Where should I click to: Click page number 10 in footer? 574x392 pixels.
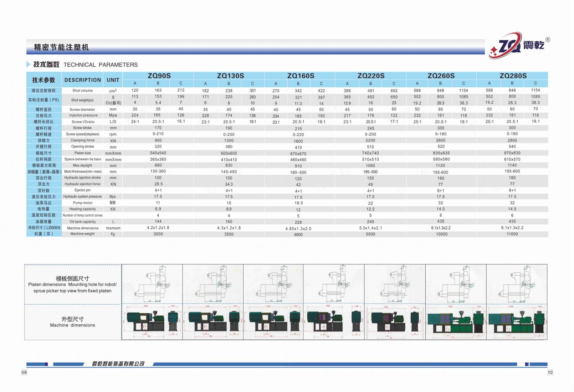pos(550,372)
